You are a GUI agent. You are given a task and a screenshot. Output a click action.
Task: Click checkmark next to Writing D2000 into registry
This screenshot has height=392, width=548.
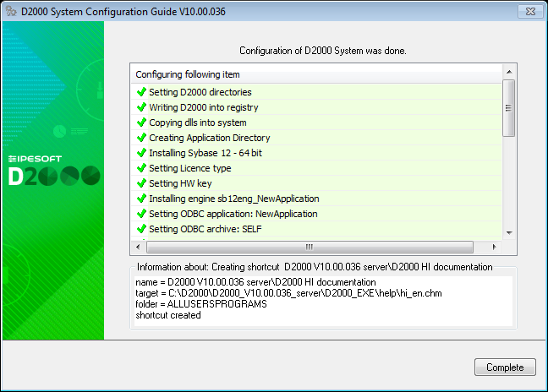click(141, 107)
